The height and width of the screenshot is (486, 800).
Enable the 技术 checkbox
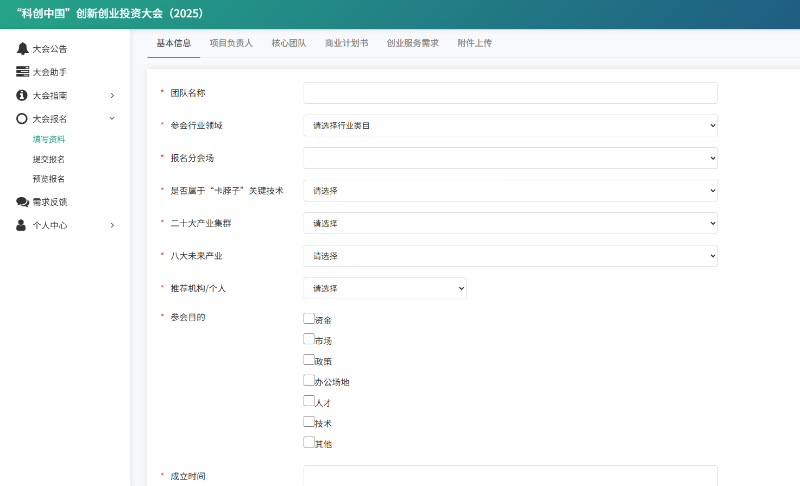(309, 421)
